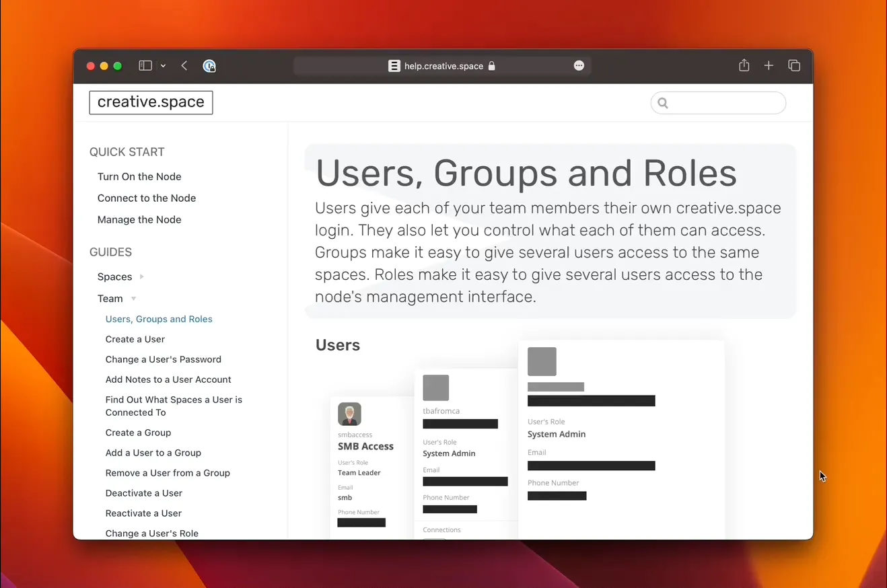
Task: Open the Turn On the Node guide
Action: point(139,176)
